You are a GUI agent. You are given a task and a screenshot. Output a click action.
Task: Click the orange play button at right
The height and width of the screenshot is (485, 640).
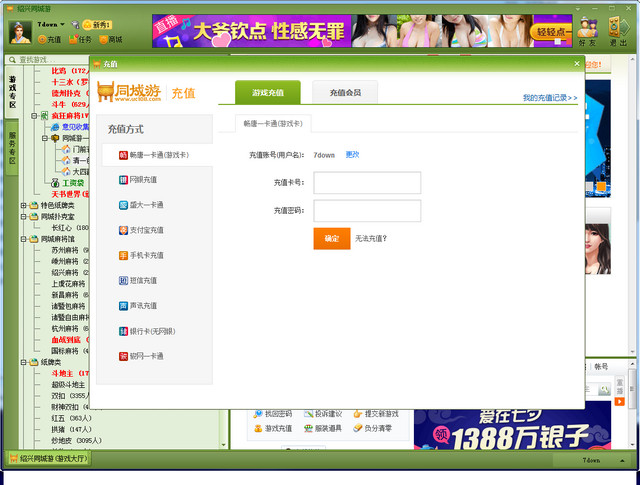point(619,402)
